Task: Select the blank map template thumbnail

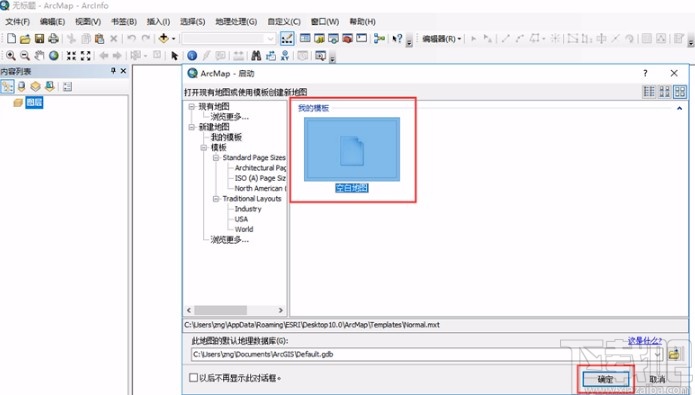Action: tap(352, 149)
